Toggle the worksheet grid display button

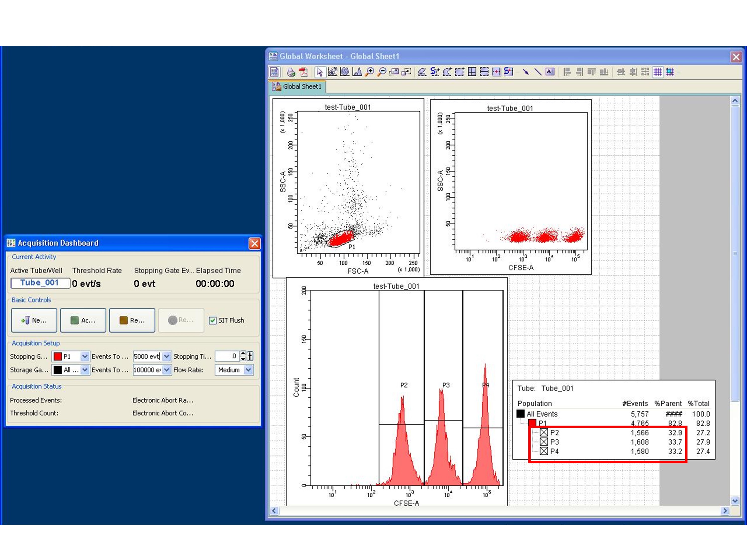[x=658, y=72]
